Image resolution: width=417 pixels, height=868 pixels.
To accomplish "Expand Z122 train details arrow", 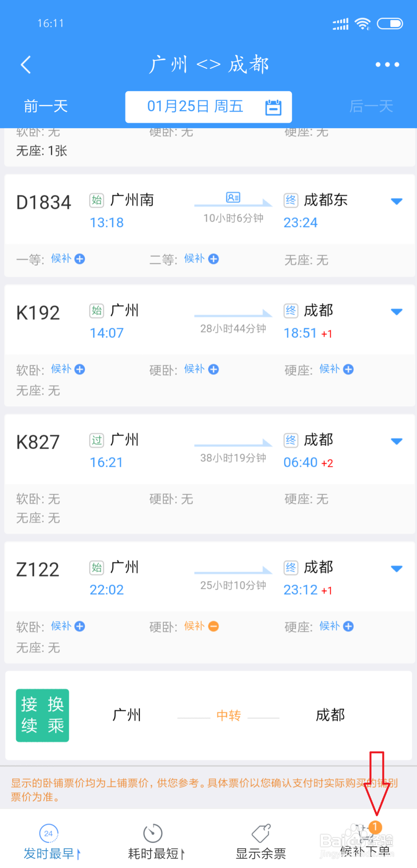I will coord(397,569).
